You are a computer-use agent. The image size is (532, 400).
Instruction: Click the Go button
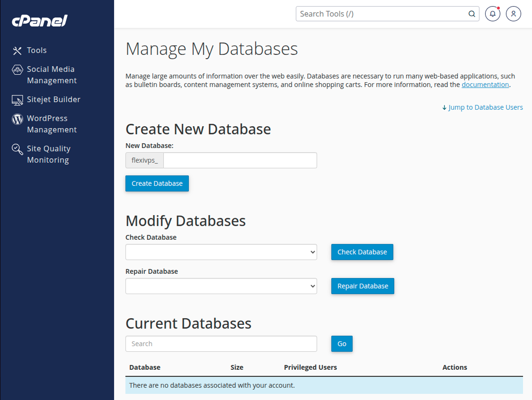342,344
